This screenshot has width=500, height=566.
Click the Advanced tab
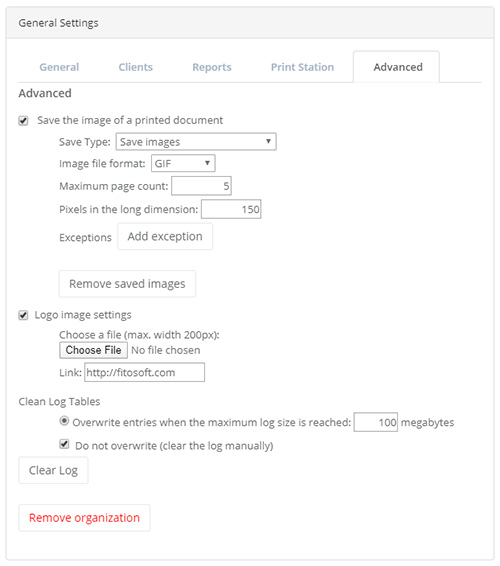coord(396,67)
